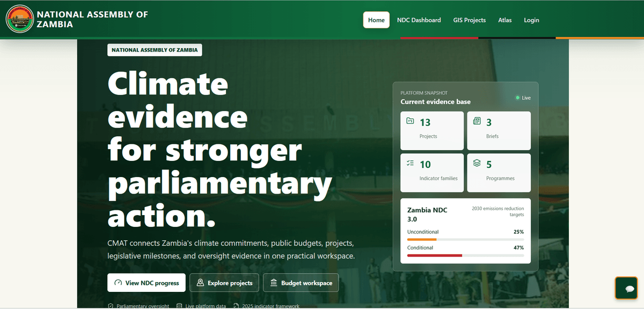Open the chat widget bubble icon
This screenshot has height=309, width=644.
coord(630,289)
